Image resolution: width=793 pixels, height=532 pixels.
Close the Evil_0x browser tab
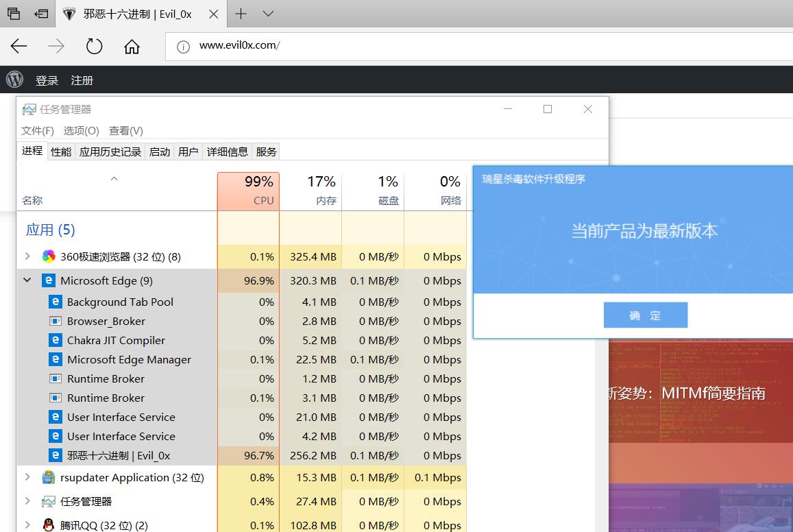coord(213,14)
